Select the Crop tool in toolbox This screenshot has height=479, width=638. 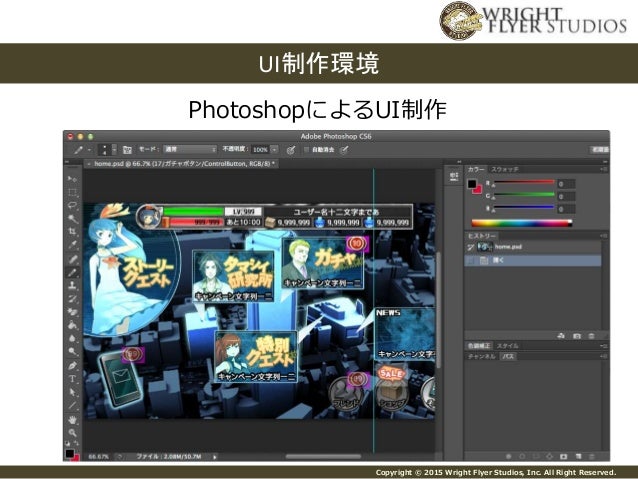tap(73, 231)
